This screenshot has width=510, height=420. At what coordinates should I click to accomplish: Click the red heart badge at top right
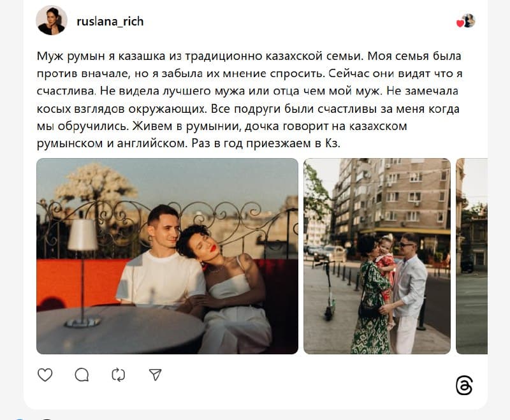[x=460, y=24]
